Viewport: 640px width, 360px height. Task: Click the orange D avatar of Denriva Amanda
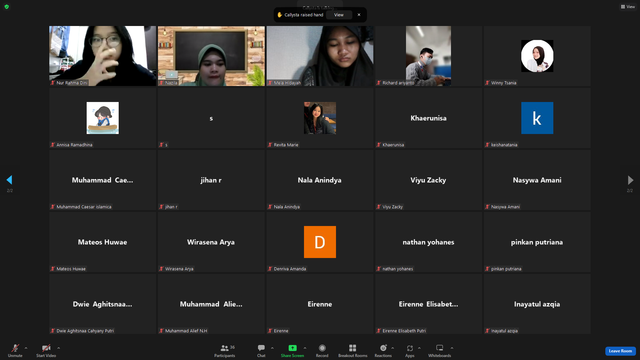click(x=320, y=242)
